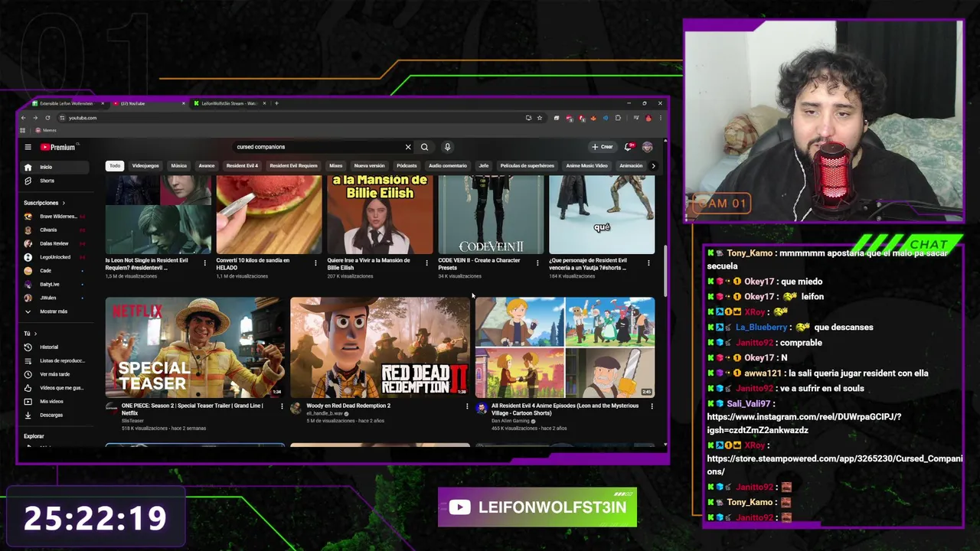980x551 pixels.
Task: Go back with the browser back arrow
Action: [x=23, y=118]
